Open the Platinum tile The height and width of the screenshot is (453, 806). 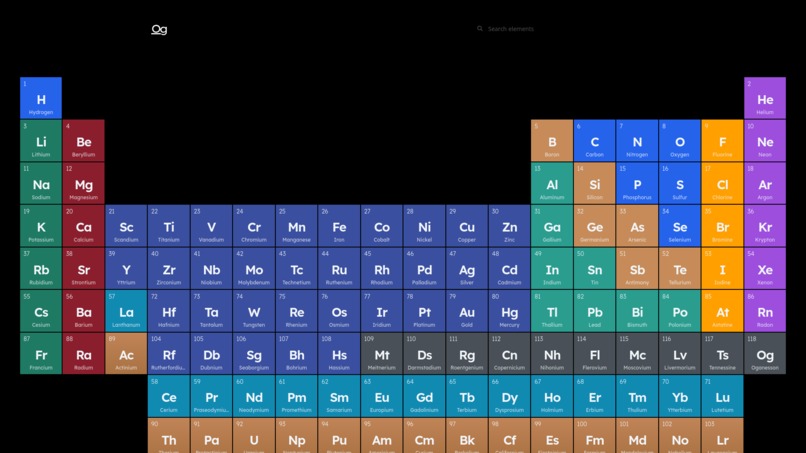pos(424,311)
